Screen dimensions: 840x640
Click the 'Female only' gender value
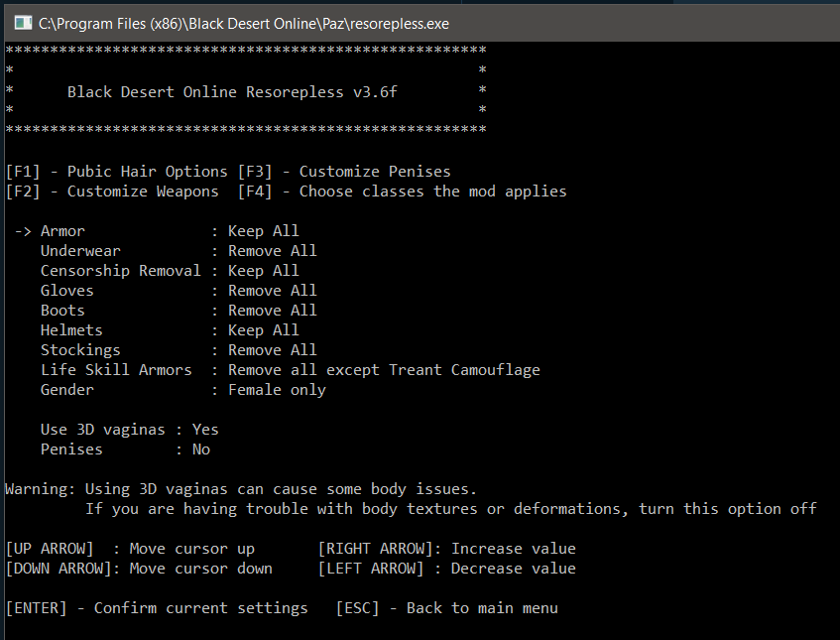pyautogui.click(x=277, y=390)
